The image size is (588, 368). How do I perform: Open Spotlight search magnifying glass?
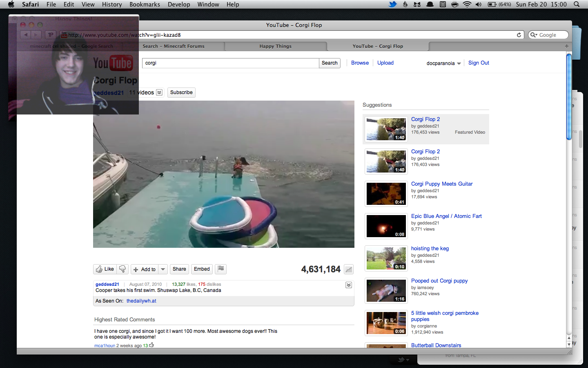click(577, 4)
